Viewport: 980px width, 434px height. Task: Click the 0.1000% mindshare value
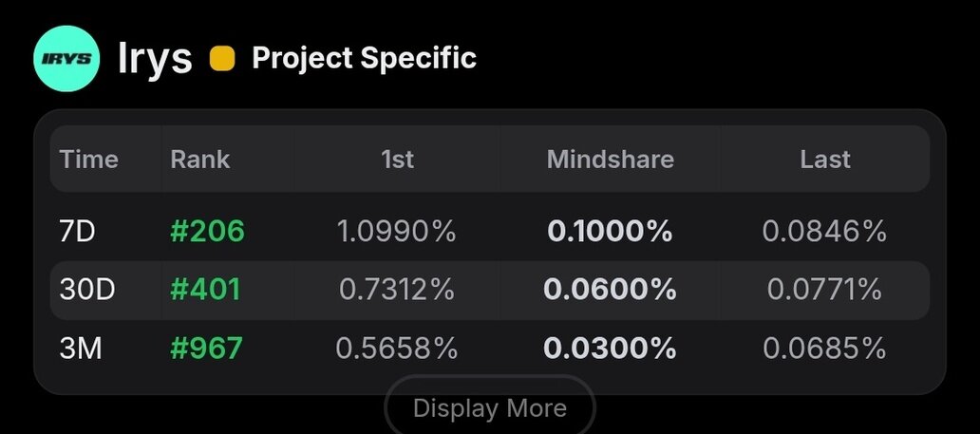click(610, 231)
